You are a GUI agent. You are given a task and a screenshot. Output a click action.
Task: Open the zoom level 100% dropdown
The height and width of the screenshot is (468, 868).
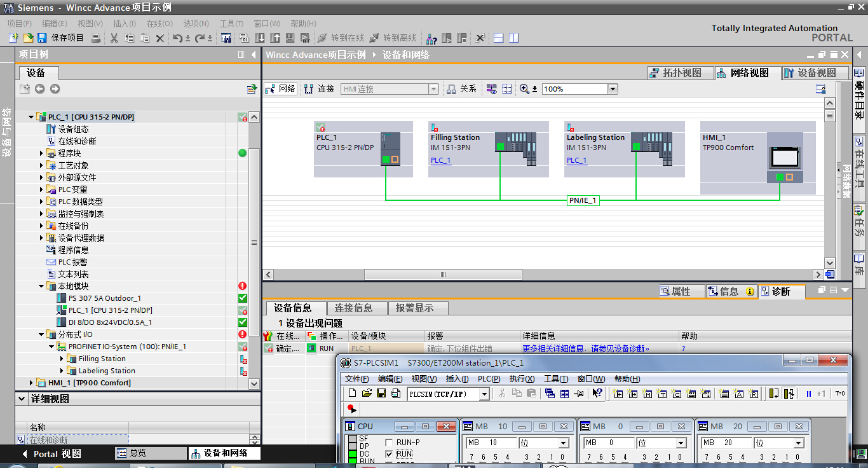[x=613, y=89]
